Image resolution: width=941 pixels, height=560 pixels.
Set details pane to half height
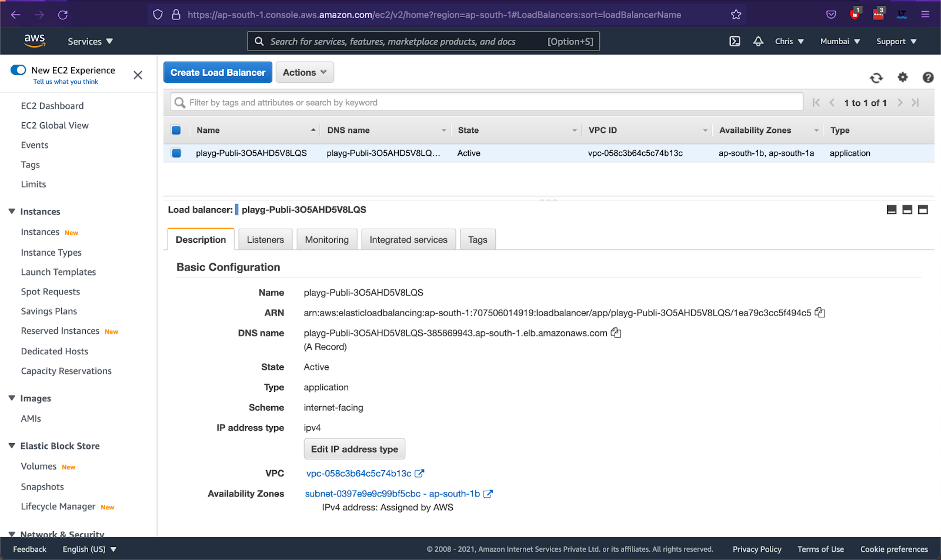[907, 210]
